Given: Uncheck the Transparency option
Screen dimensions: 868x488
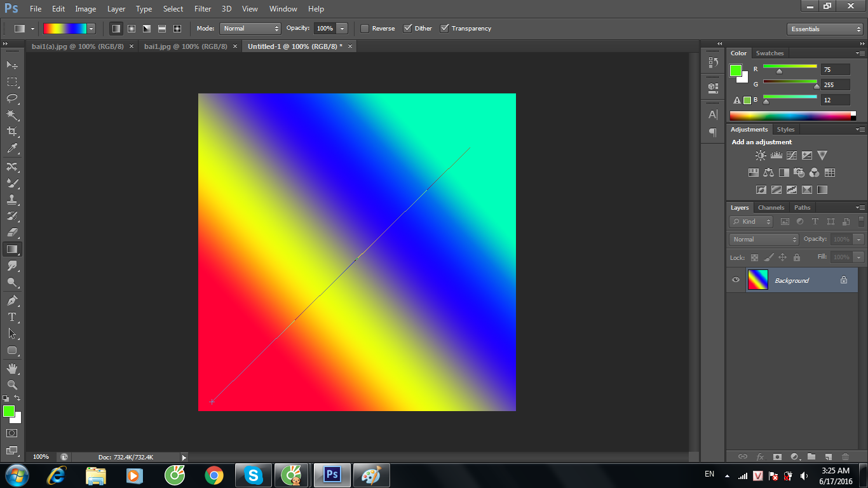Looking at the screenshot, I should (445, 28).
